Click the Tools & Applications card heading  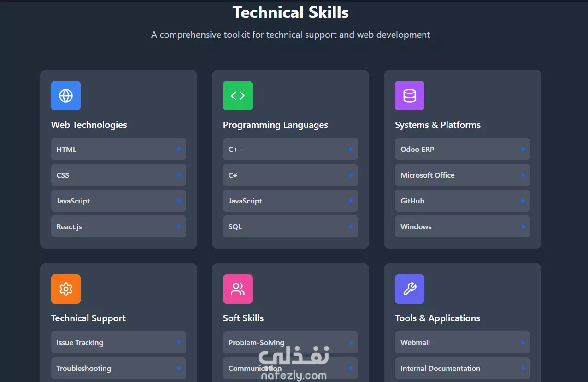tap(437, 318)
